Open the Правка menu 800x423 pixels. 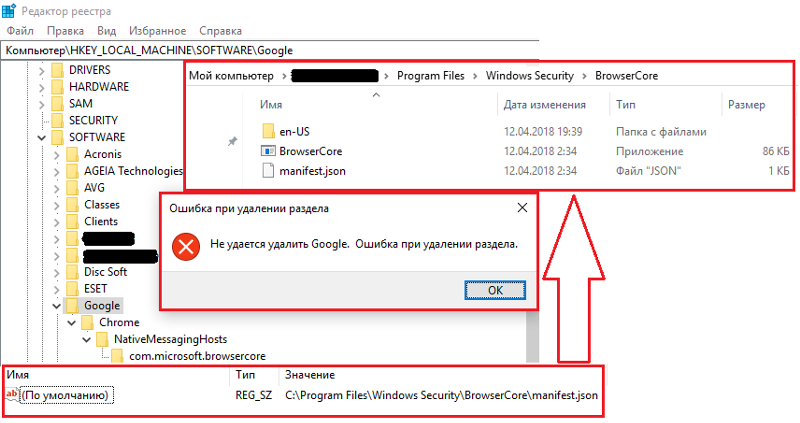tap(65, 31)
